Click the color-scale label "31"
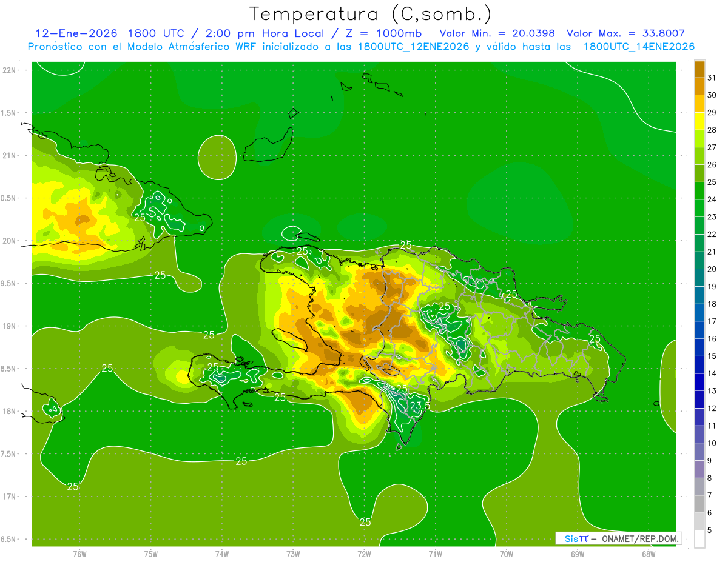Image resolution: width=728 pixels, height=562 pixels. [712, 78]
